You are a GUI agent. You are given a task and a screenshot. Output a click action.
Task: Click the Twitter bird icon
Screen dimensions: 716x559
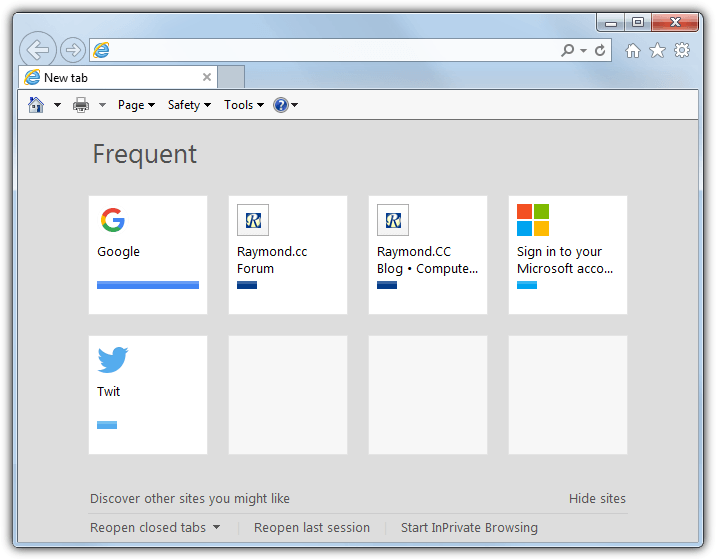[x=113, y=360]
